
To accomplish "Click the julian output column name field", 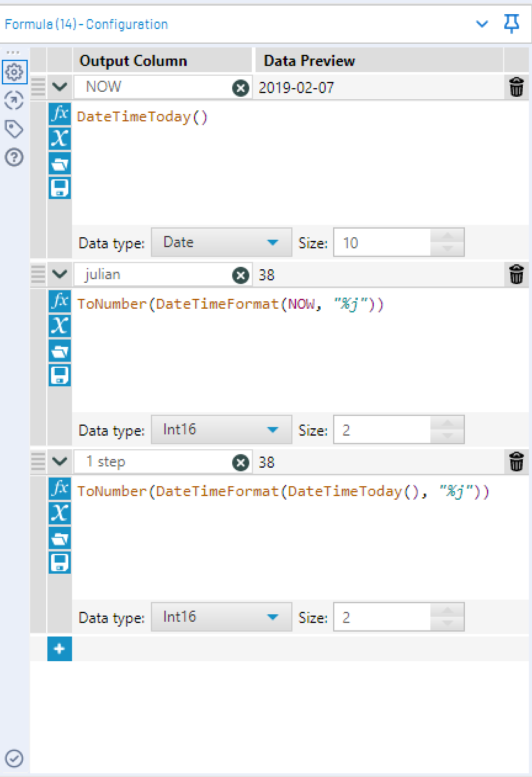I will click(x=154, y=275).
